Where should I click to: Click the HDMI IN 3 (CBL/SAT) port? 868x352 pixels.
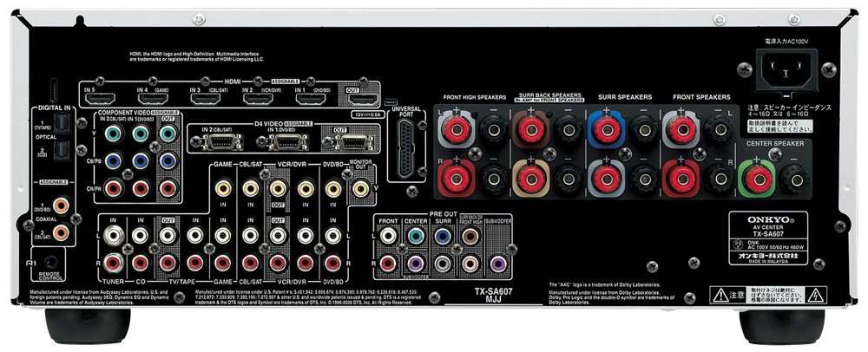(206, 100)
